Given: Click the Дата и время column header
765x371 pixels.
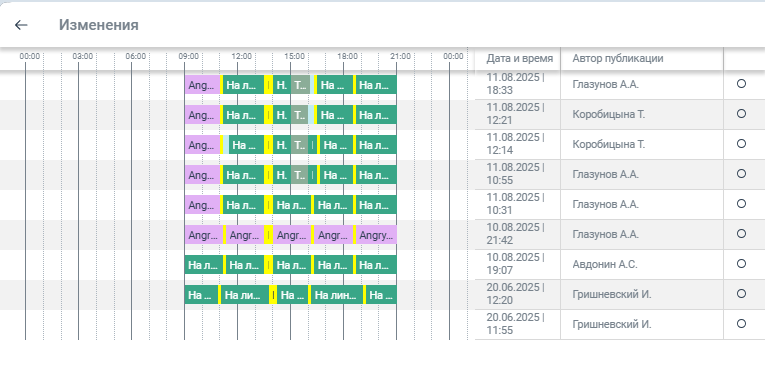Looking at the screenshot, I should click(519, 59).
